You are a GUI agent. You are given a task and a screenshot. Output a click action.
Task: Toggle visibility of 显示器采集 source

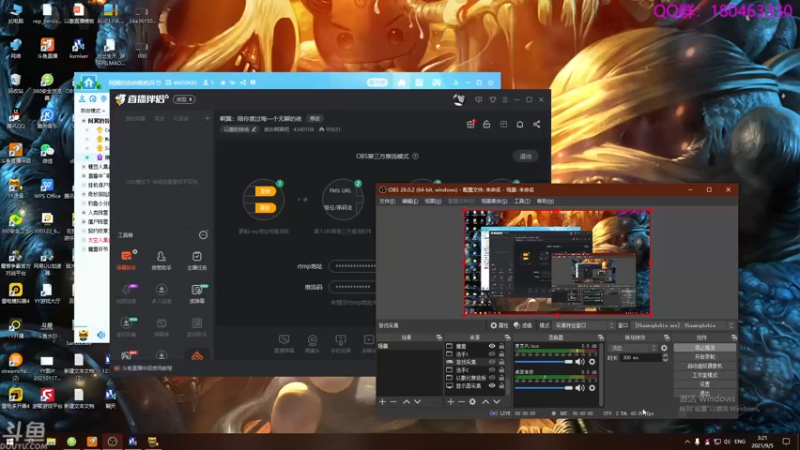(492, 386)
